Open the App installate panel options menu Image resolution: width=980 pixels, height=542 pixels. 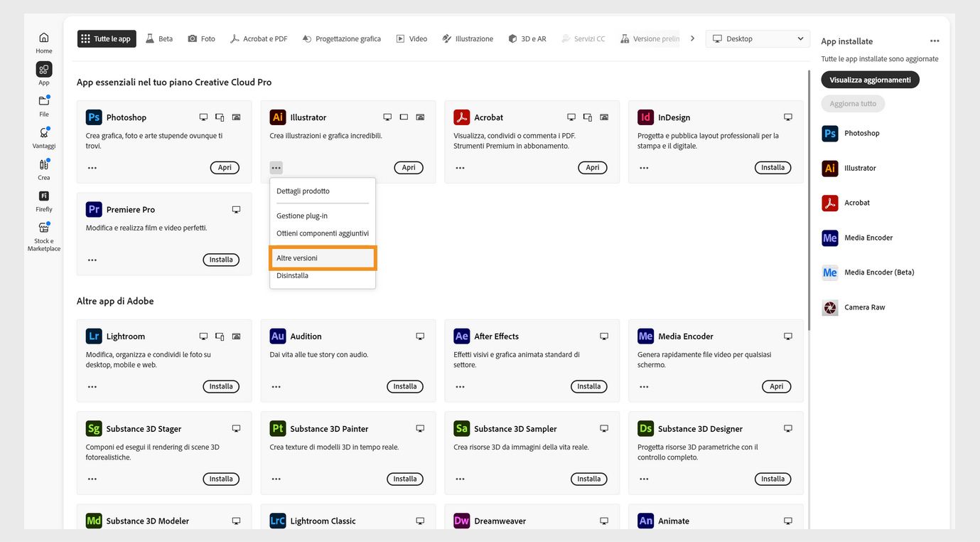[x=935, y=41]
